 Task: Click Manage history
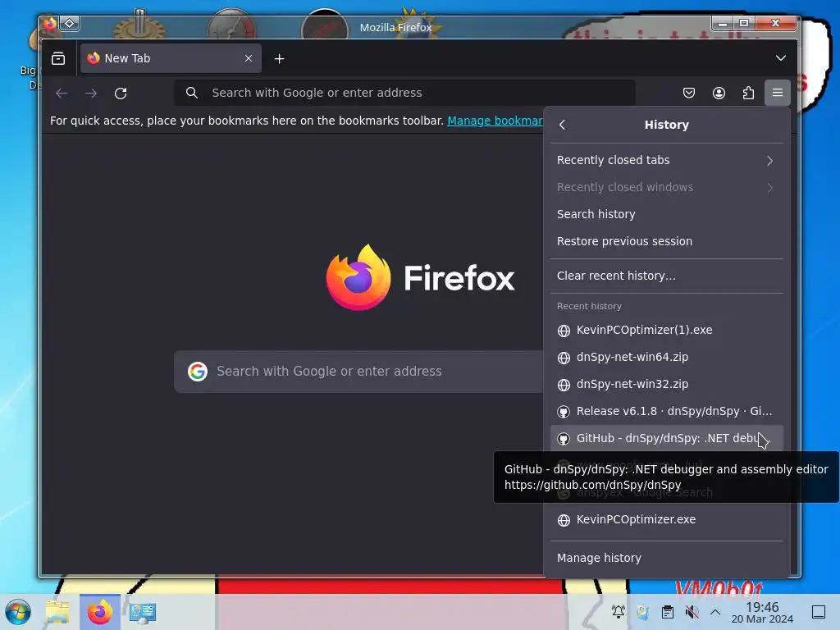[666, 558]
